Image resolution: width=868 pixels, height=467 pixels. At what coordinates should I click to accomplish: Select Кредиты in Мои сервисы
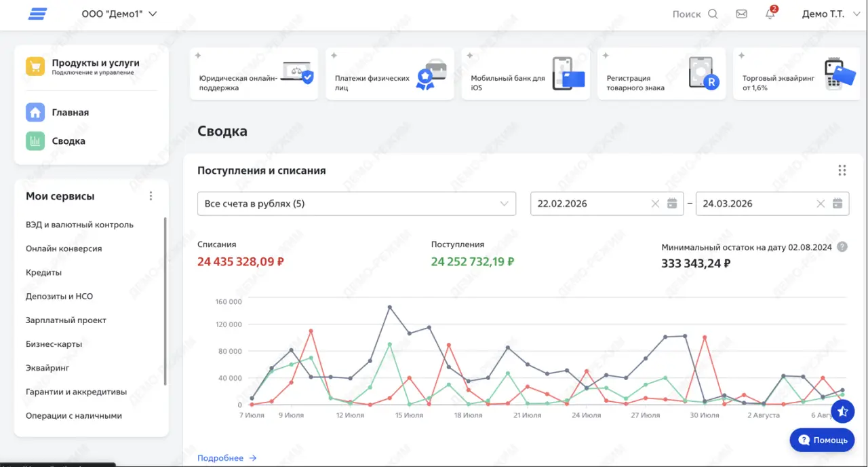pos(43,272)
